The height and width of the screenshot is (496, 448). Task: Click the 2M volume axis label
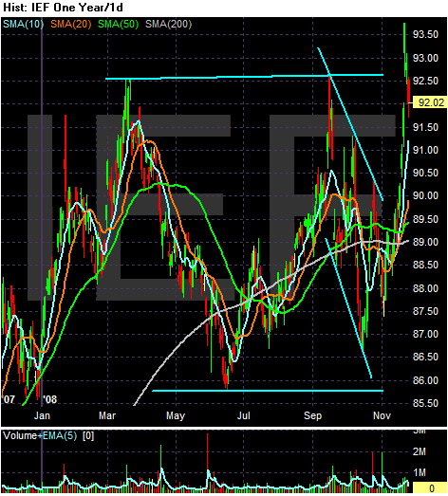(420, 451)
